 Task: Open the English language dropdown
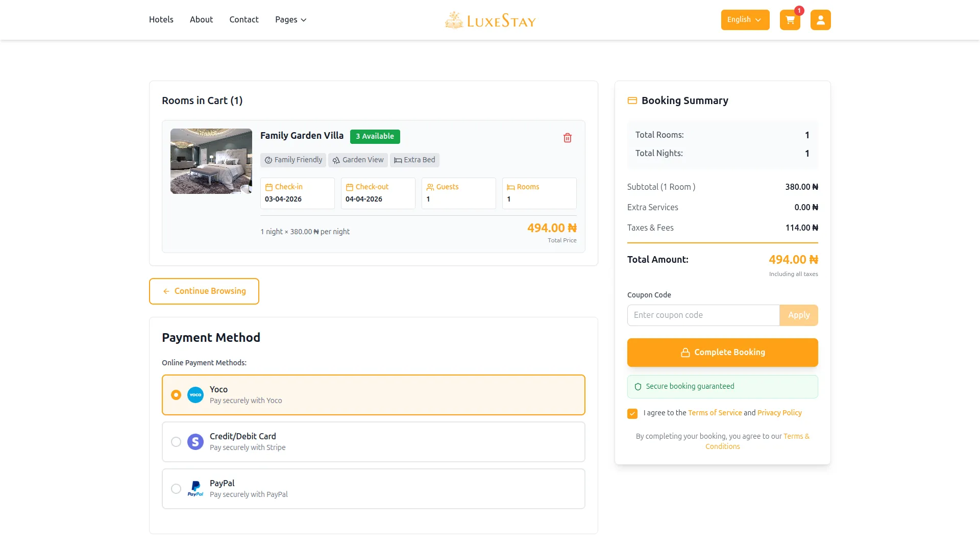[745, 20]
